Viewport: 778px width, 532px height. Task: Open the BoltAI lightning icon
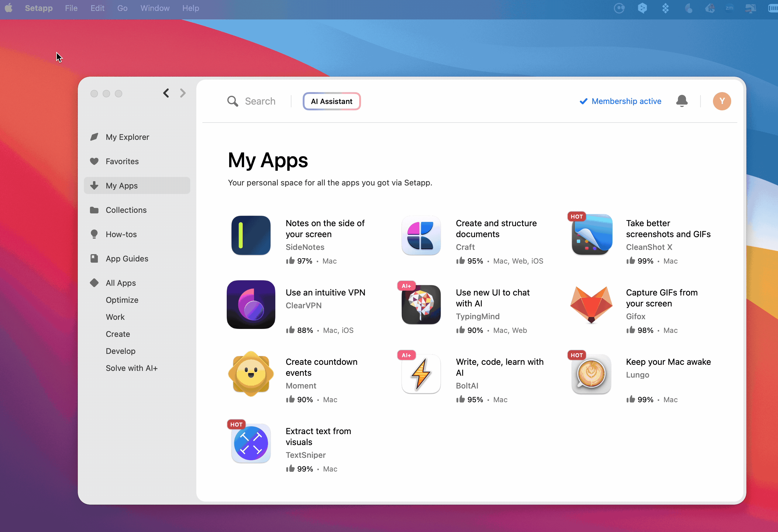[x=421, y=374]
